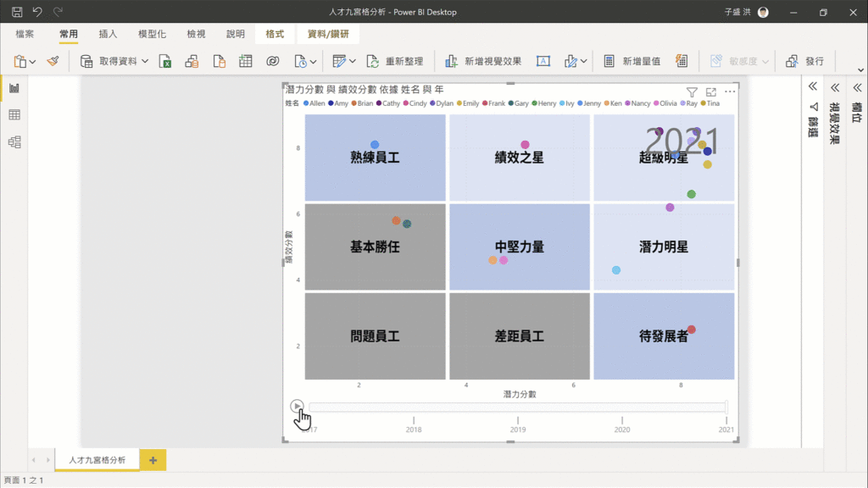Screen dimensions: 868x488
Task: Click the More visuals icon
Action: [570, 61]
